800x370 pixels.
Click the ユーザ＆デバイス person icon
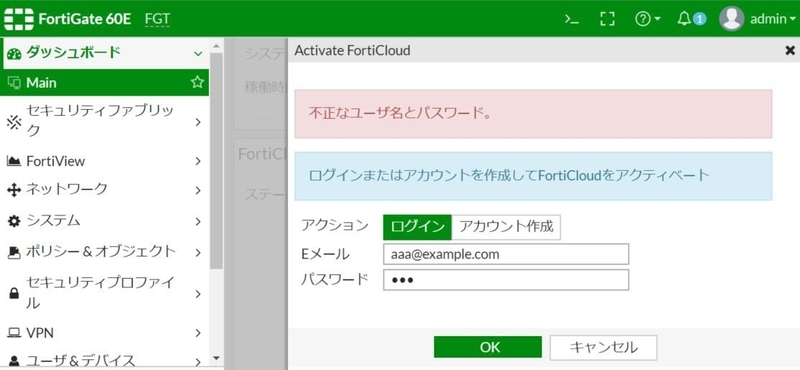14,361
